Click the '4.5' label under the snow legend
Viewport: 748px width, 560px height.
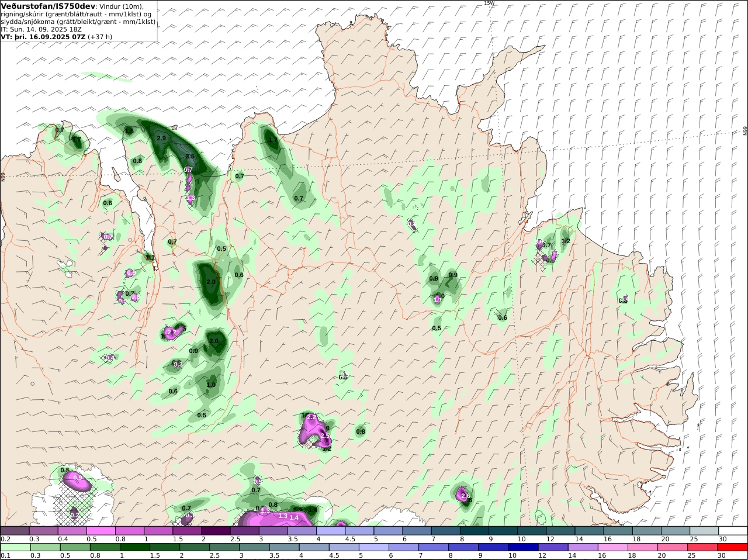[x=351, y=539]
